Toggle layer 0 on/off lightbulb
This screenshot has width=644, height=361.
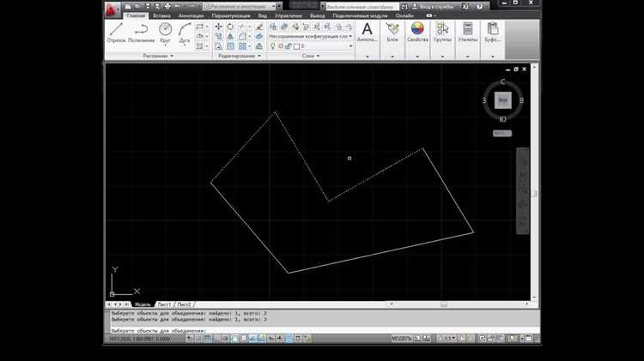pyautogui.click(x=272, y=46)
